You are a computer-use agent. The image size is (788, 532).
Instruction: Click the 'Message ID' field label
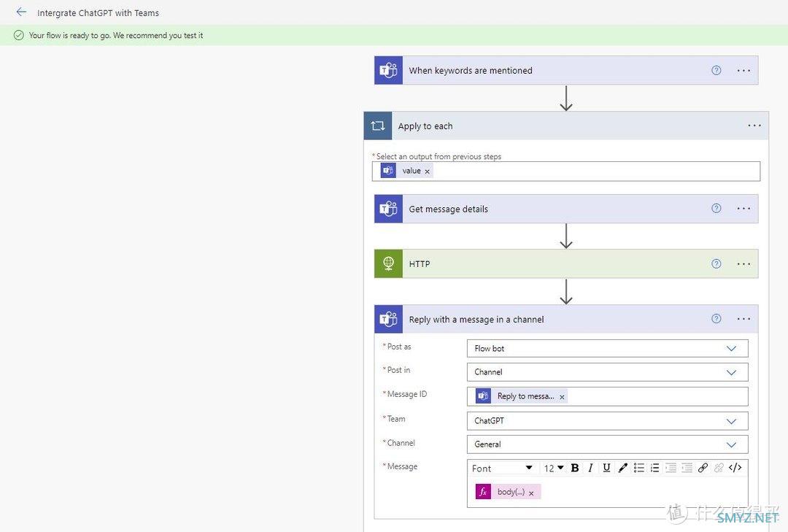pyautogui.click(x=407, y=394)
